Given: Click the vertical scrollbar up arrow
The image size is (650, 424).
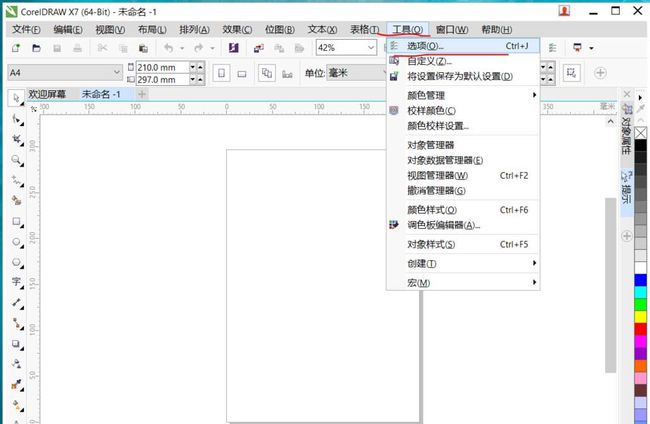Looking at the screenshot, I should click(610, 121).
